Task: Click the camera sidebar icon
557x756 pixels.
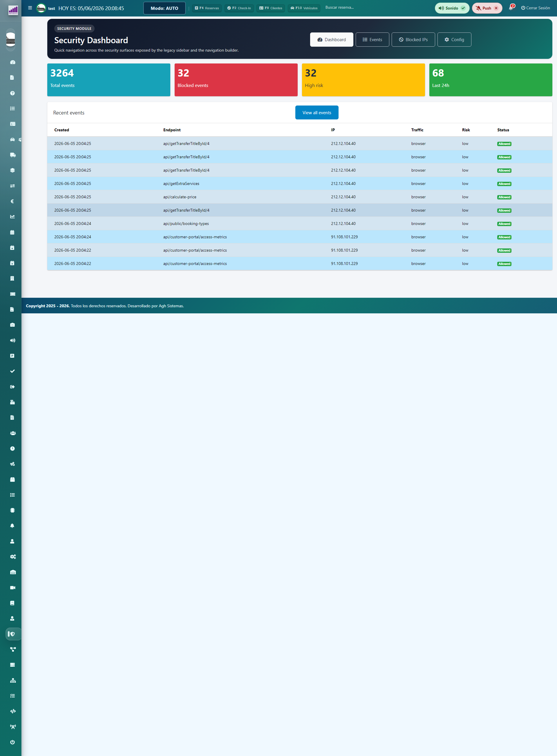Action: [12, 325]
